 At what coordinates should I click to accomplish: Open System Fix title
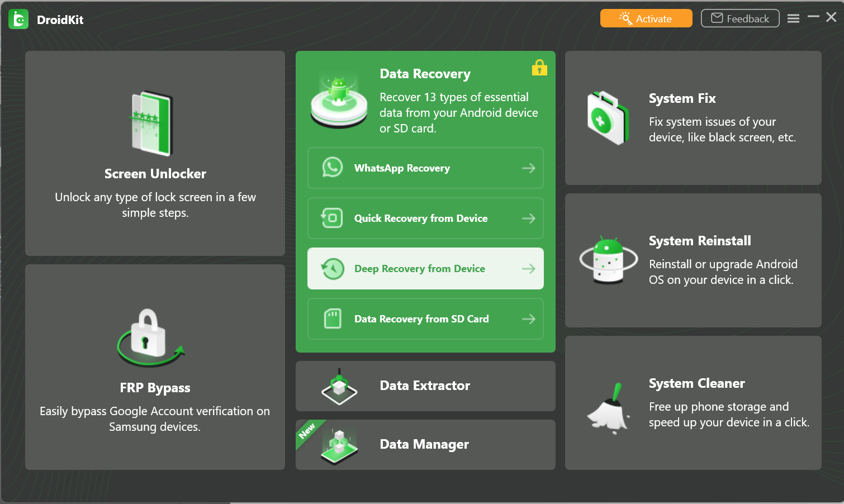[x=682, y=98]
